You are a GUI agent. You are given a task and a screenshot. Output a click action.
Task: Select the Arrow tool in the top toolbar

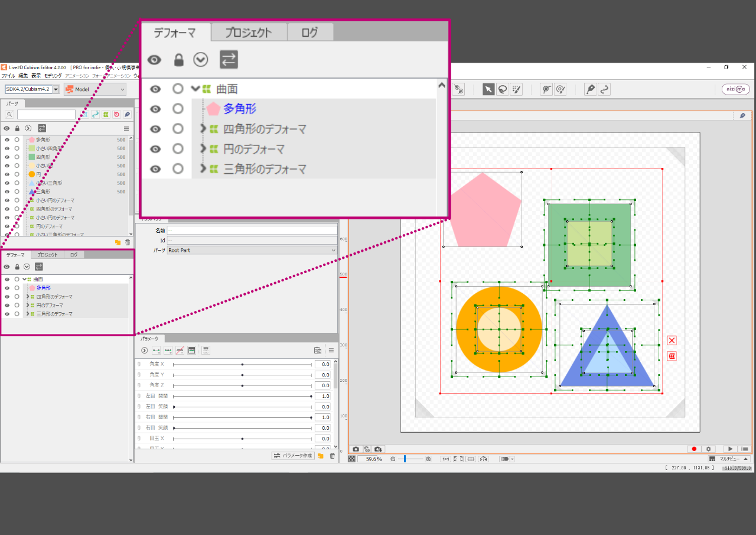tap(488, 89)
